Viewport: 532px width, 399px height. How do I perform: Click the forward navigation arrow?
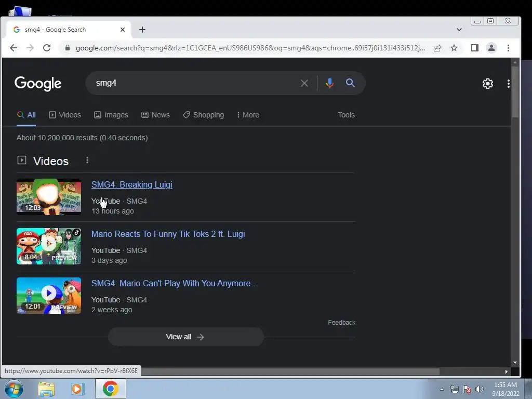coord(30,48)
